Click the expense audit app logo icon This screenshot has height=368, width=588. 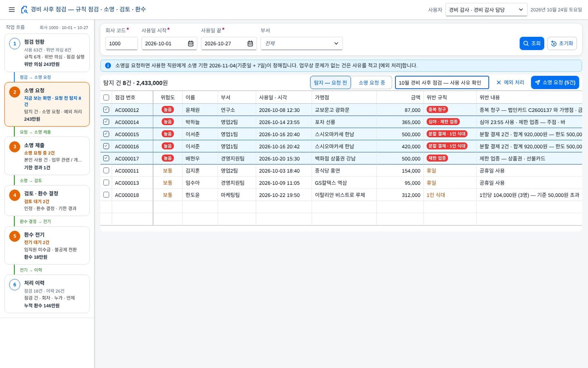(24, 9)
